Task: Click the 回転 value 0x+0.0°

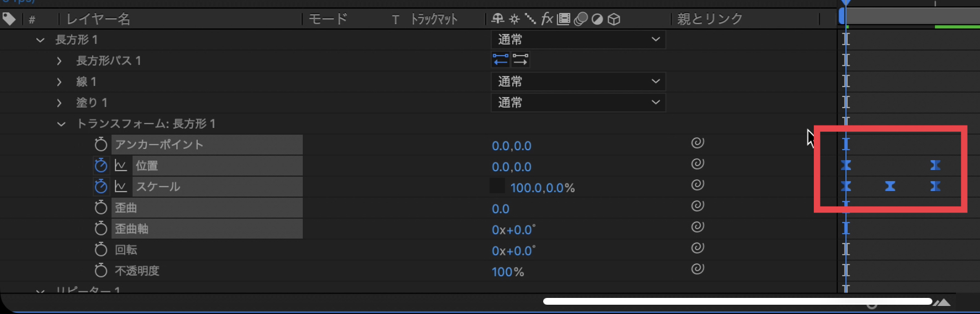Action: [513, 251]
